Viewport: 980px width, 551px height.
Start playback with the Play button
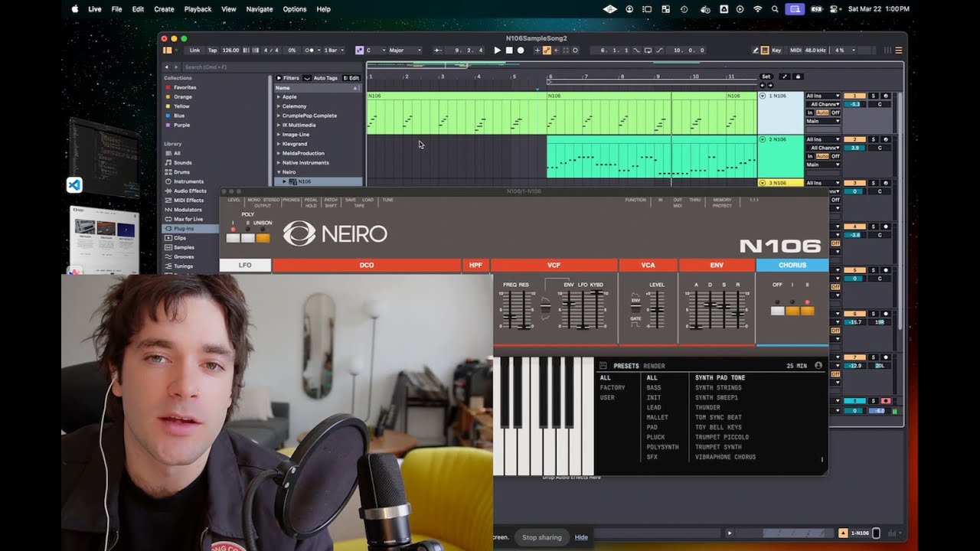tap(497, 51)
